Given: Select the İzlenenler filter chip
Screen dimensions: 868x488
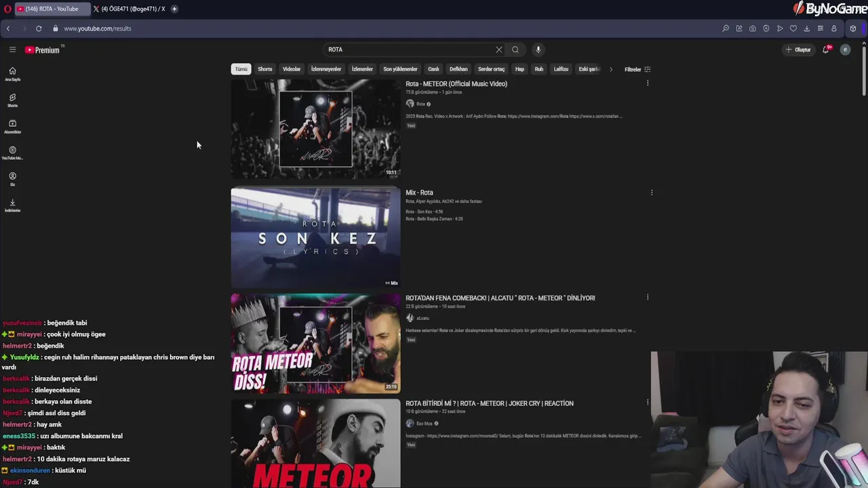Looking at the screenshot, I should pyautogui.click(x=362, y=69).
